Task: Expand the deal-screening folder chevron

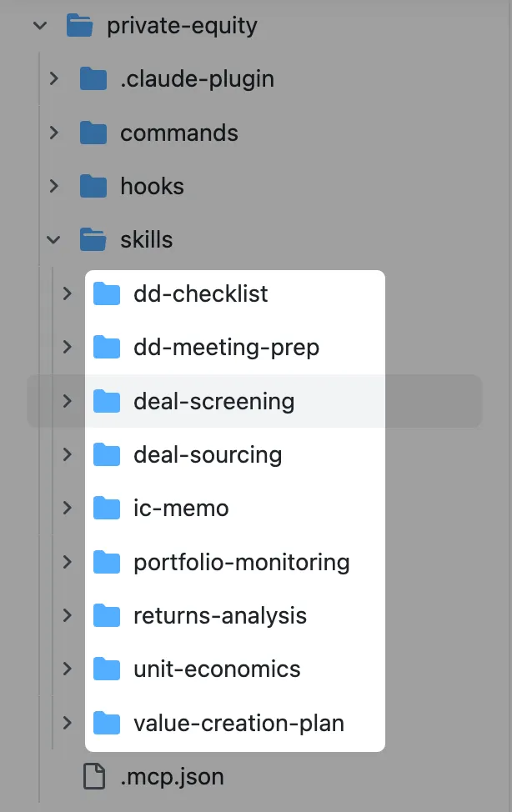Action: point(67,401)
